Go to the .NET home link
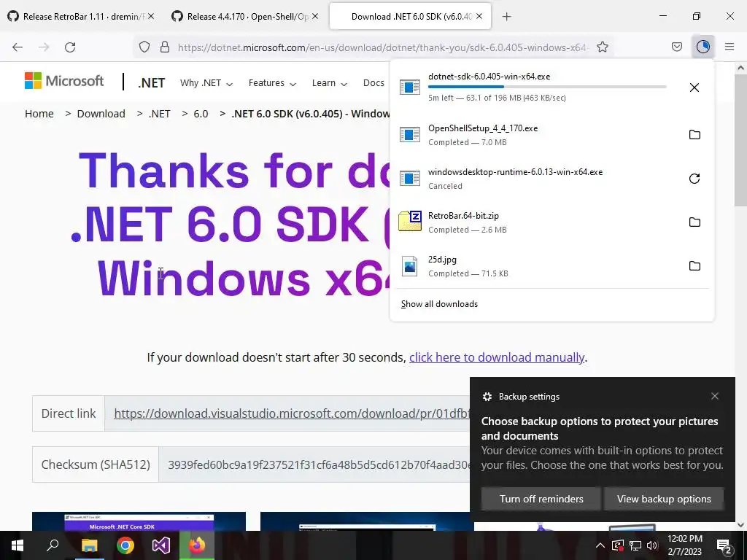This screenshot has width=747, height=560. (152, 83)
